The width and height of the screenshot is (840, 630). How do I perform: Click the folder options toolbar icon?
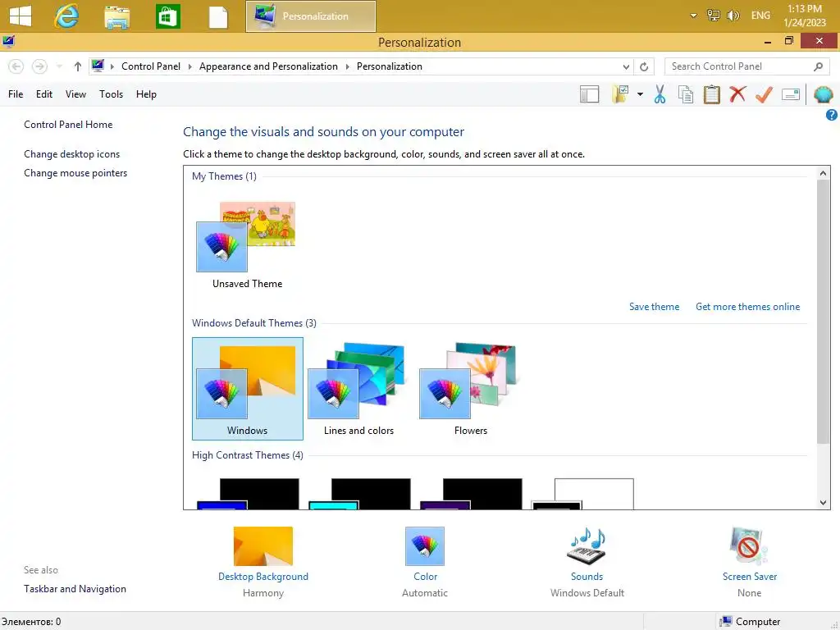click(620, 94)
